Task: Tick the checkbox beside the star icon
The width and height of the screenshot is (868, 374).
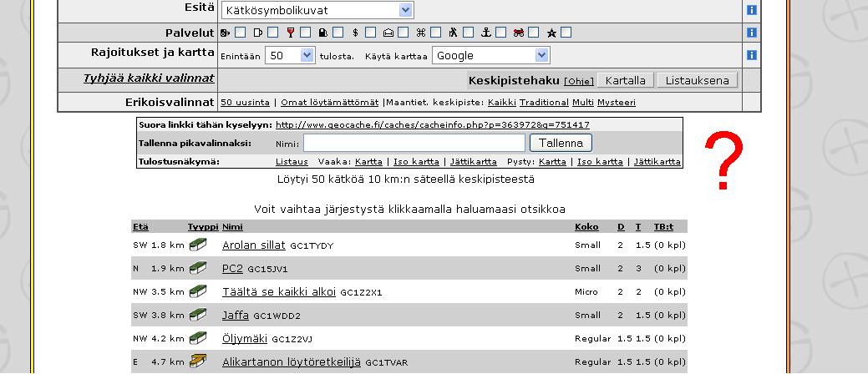Action: click(x=566, y=33)
